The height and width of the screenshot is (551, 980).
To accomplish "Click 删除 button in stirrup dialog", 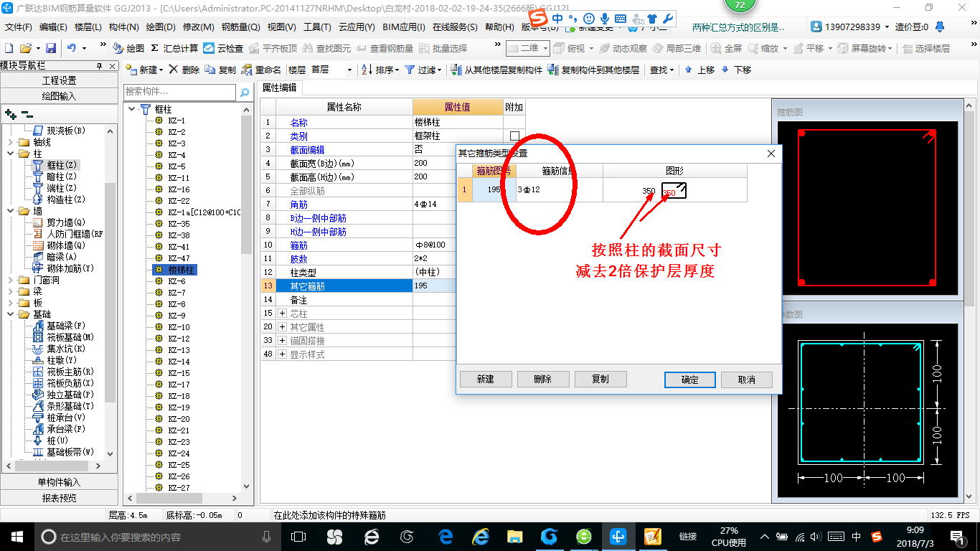I will point(543,380).
